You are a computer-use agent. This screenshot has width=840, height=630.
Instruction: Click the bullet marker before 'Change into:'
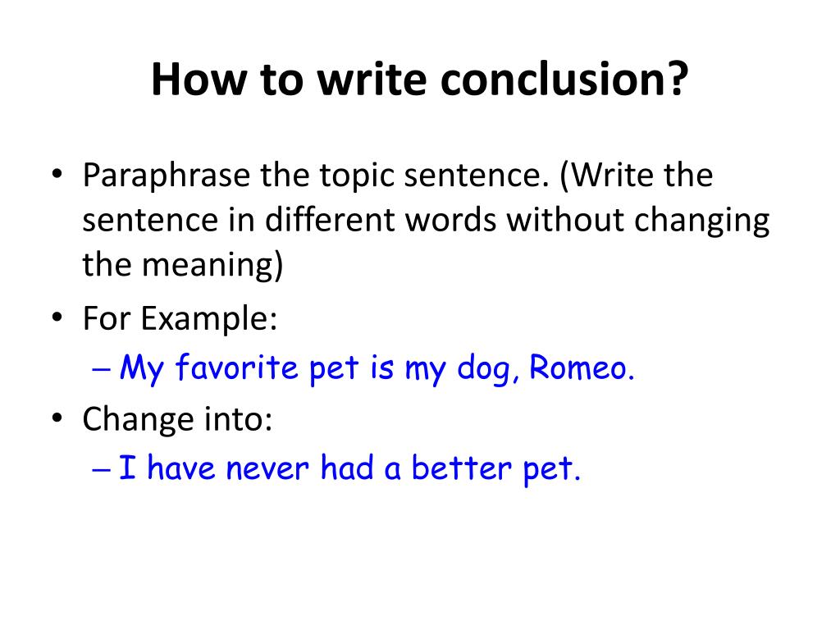pyautogui.click(x=57, y=418)
